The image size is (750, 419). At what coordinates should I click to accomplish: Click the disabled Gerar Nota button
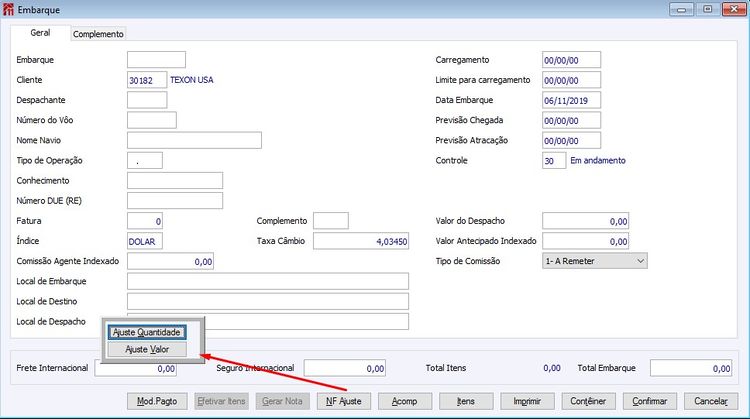(282, 401)
